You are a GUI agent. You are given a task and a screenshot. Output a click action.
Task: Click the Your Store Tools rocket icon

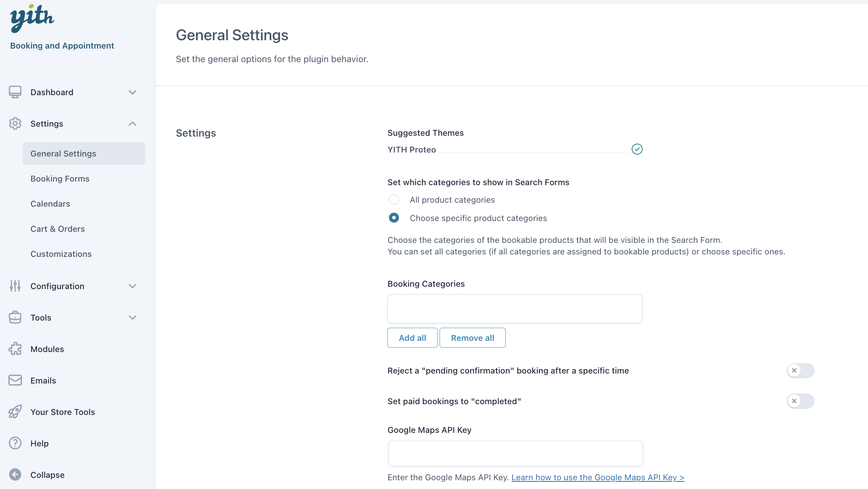pyautogui.click(x=15, y=412)
